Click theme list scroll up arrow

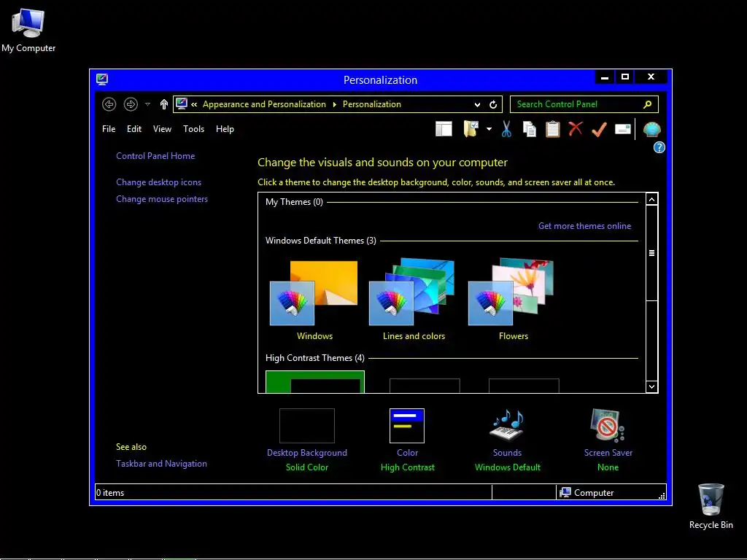[x=651, y=199]
